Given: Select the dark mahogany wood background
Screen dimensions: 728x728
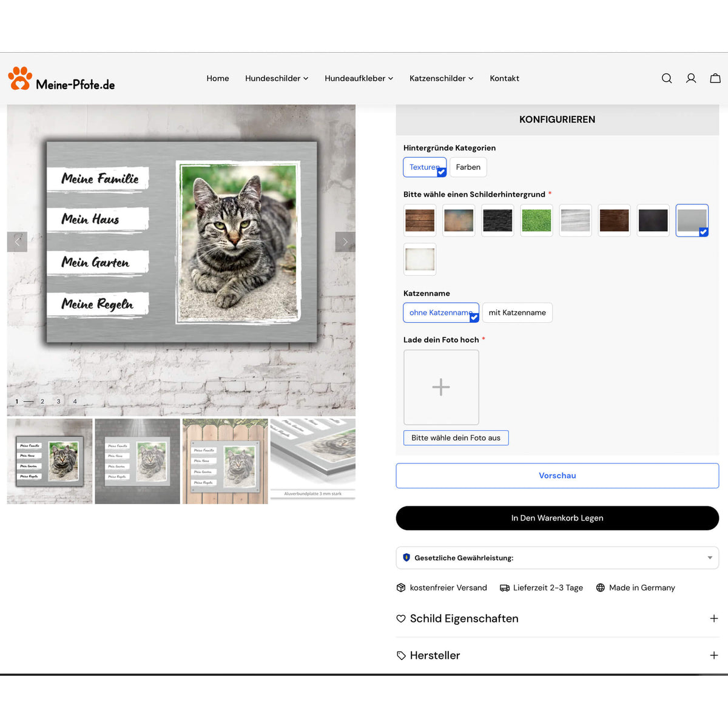Looking at the screenshot, I should point(614,220).
